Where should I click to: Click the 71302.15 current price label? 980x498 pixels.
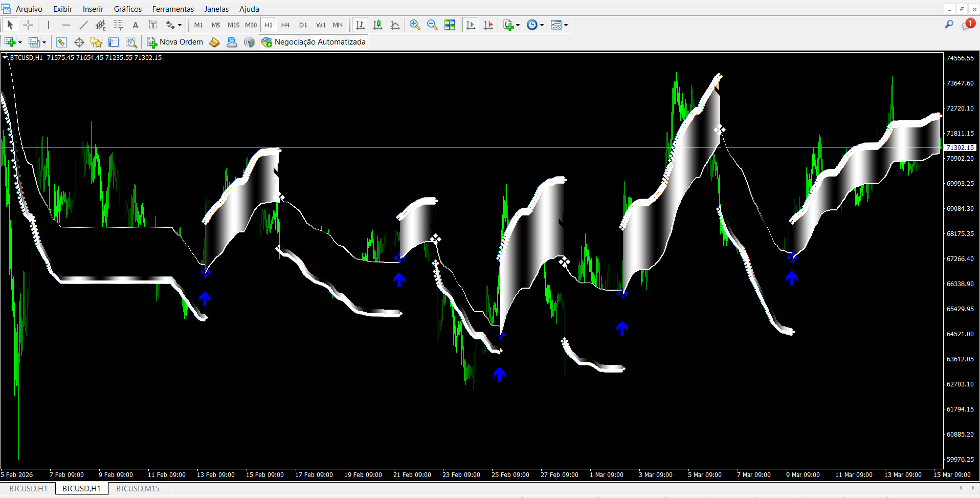[x=960, y=147]
